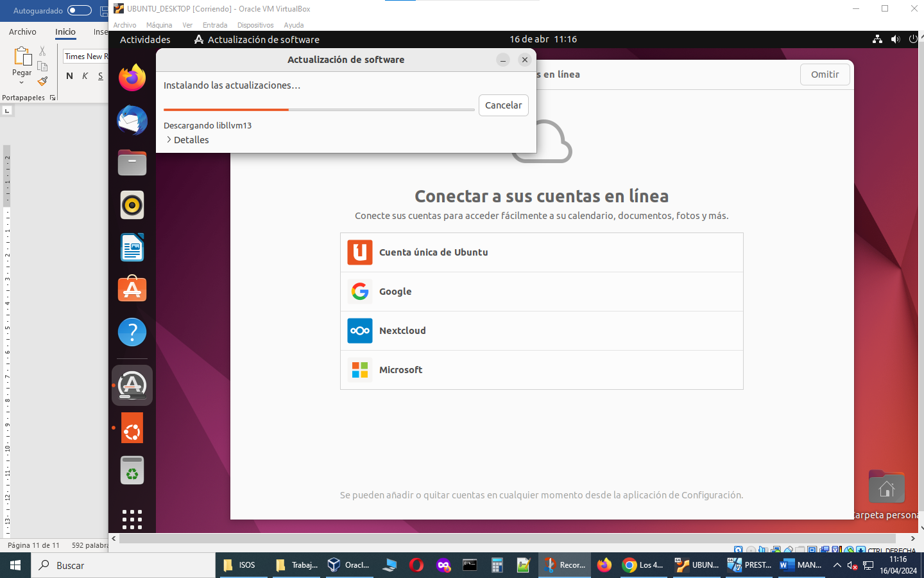Open the Archivo menu in VirtualBox
This screenshot has height=578, width=924.
point(124,25)
